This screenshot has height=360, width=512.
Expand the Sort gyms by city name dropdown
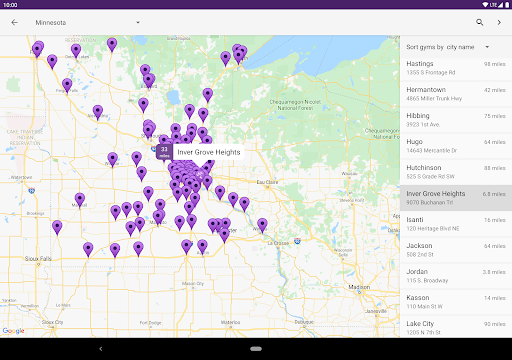[x=448, y=47]
